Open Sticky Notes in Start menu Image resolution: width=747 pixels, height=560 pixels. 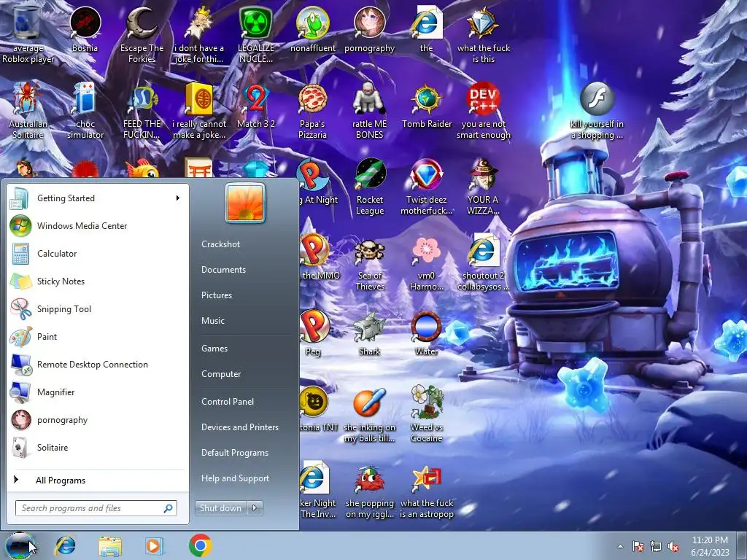click(98, 281)
